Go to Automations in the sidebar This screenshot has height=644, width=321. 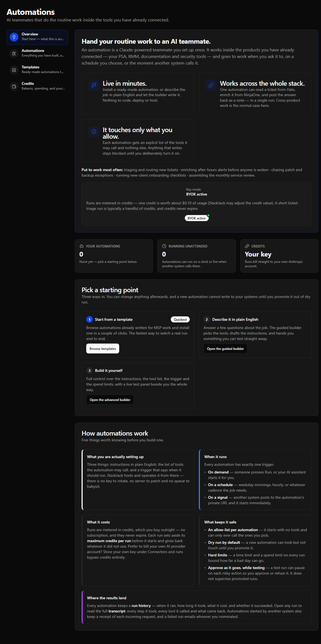click(37, 53)
